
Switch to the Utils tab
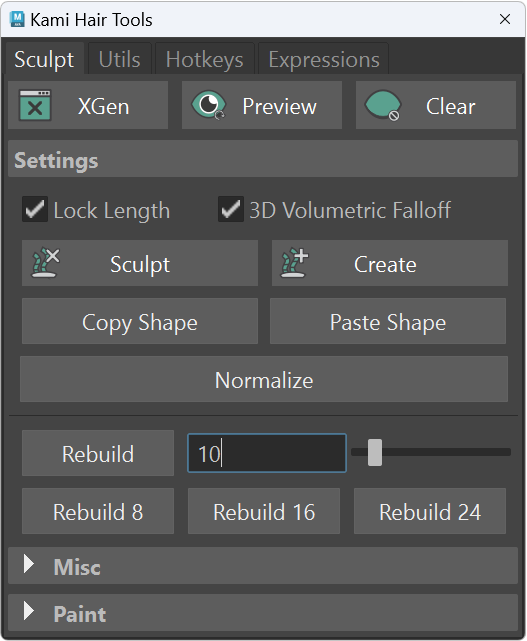point(119,59)
